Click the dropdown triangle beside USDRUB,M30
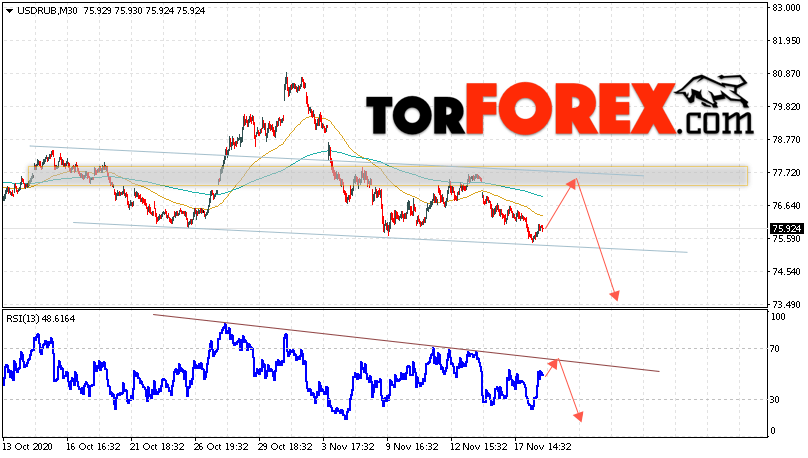808x458 pixels. [9, 11]
